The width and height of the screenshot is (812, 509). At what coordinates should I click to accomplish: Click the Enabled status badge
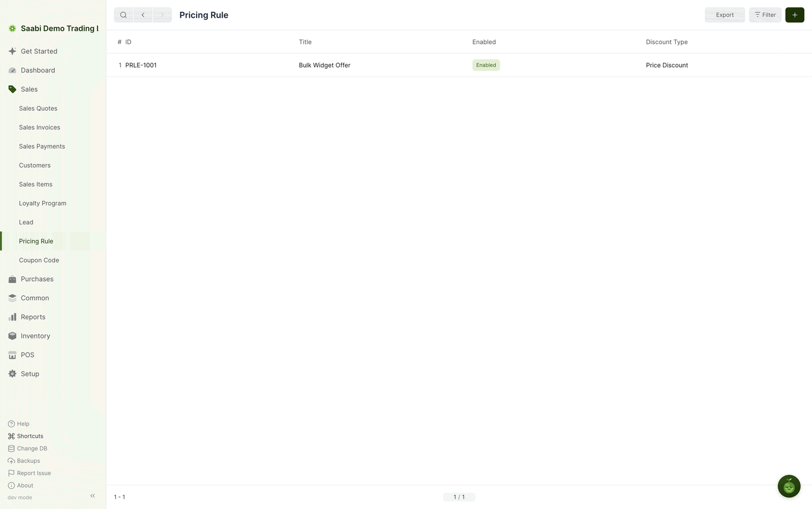pos(486,65)
